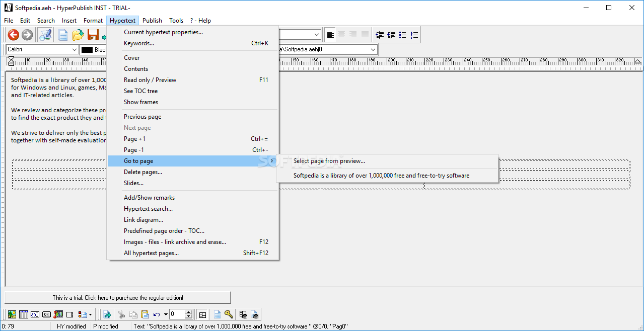The height and width of the screenshot is (331, 644).
Task: Open the Publish menu
Action: pos(152,21)
